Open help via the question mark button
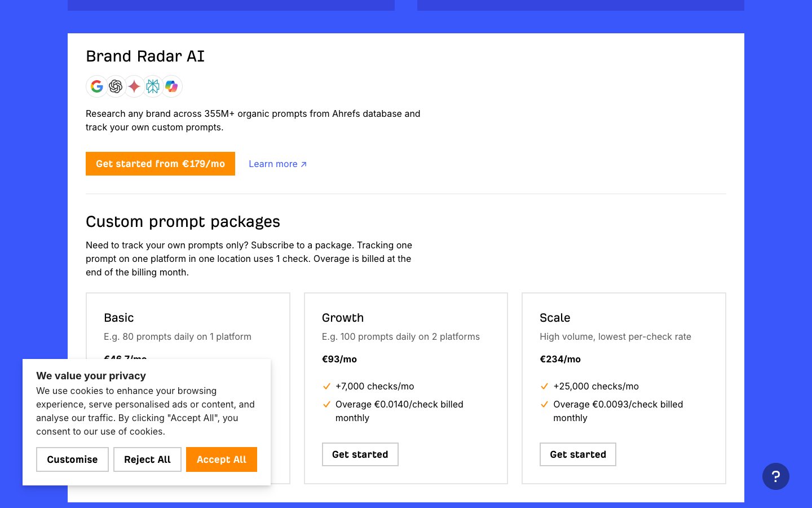The width and height of the screenshot is (812, 508). pos(775,476)
